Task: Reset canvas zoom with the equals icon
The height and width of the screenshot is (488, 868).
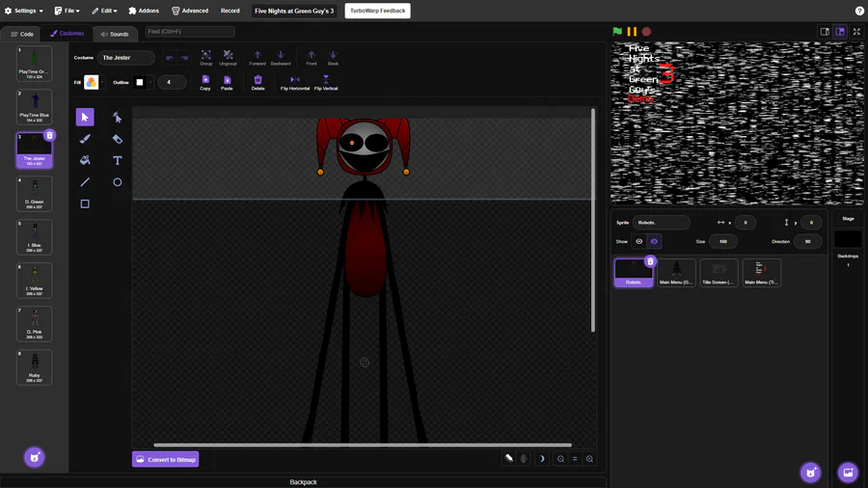Action: (575, 459)
